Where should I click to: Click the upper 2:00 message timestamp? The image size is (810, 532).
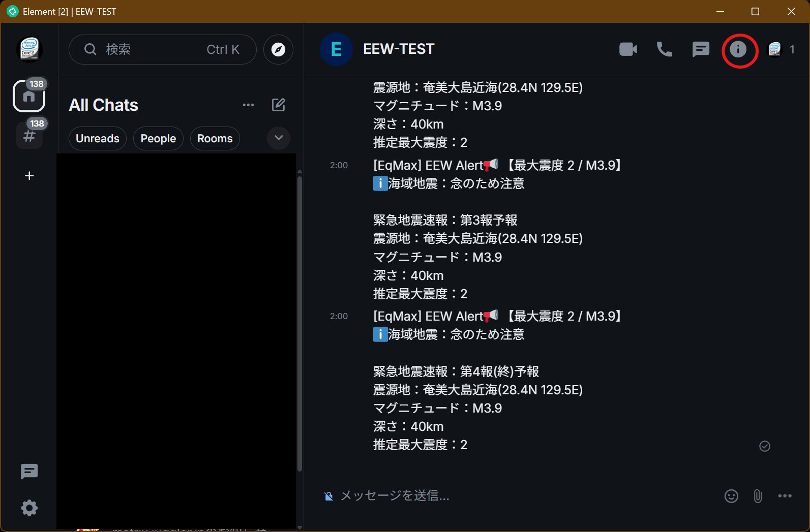tap(339, 165)
